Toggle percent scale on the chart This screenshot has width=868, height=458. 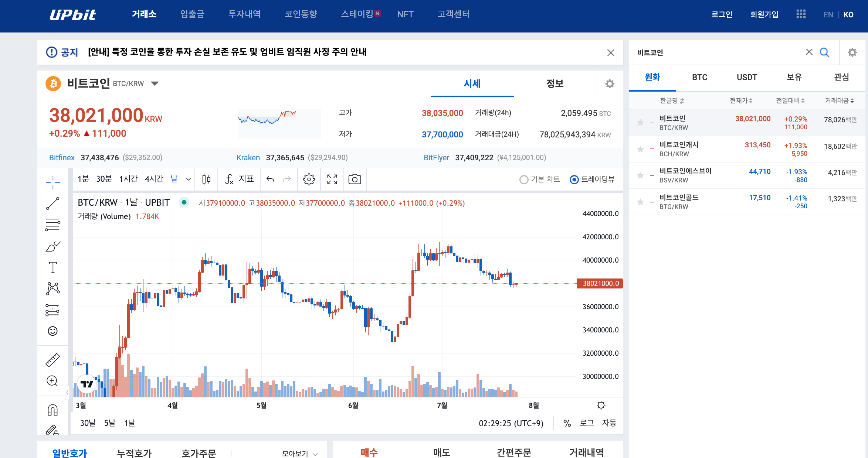(567, 423)
